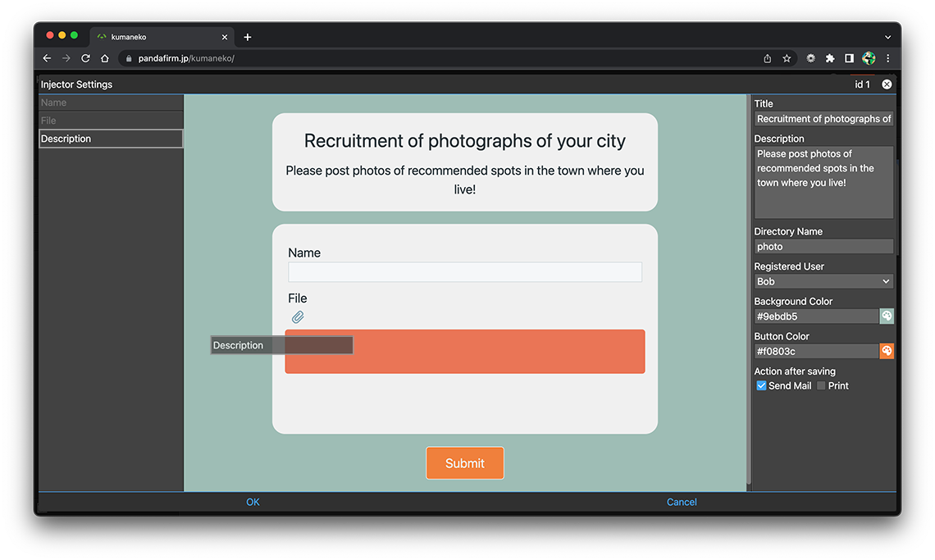Open a new browser tab

tap(248, 37)
